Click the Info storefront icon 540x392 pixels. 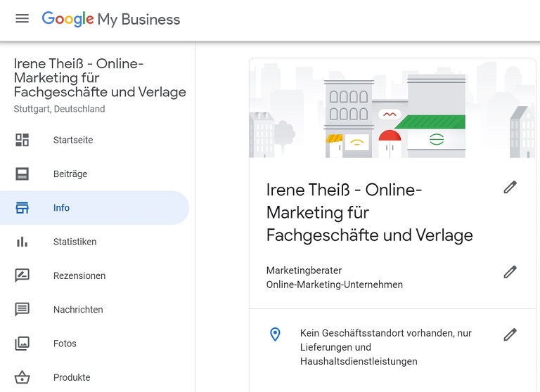(22, 208)
